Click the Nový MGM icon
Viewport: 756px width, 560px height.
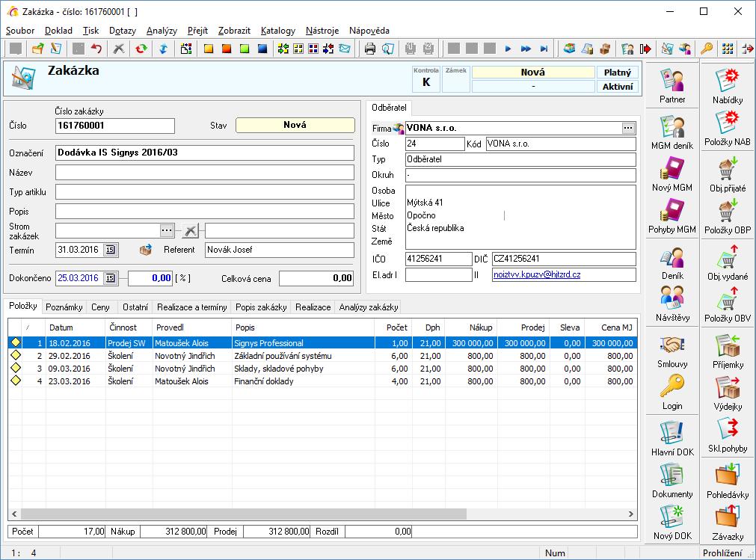[x=672, y=174]
